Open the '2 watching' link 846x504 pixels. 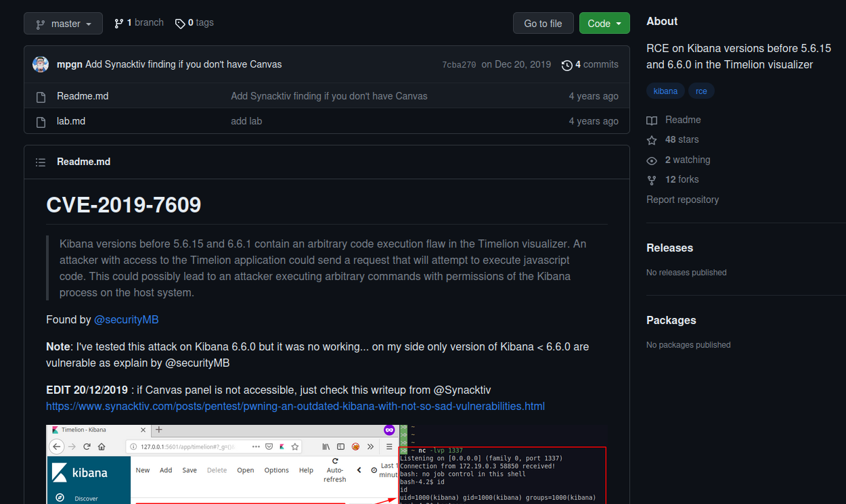pyautogui.click(x=687, y=160)
